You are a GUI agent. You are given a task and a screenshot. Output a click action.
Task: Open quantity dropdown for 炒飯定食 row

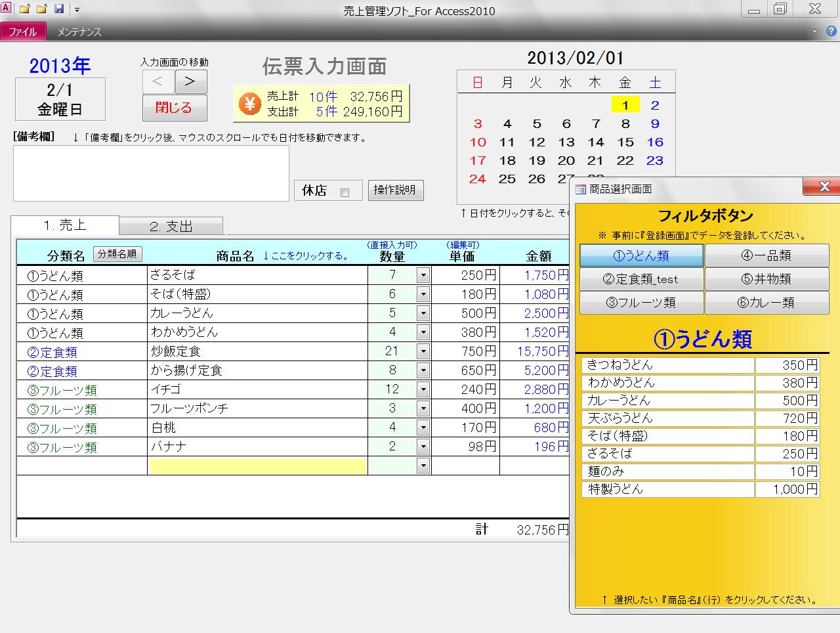(x=423, y=351)
